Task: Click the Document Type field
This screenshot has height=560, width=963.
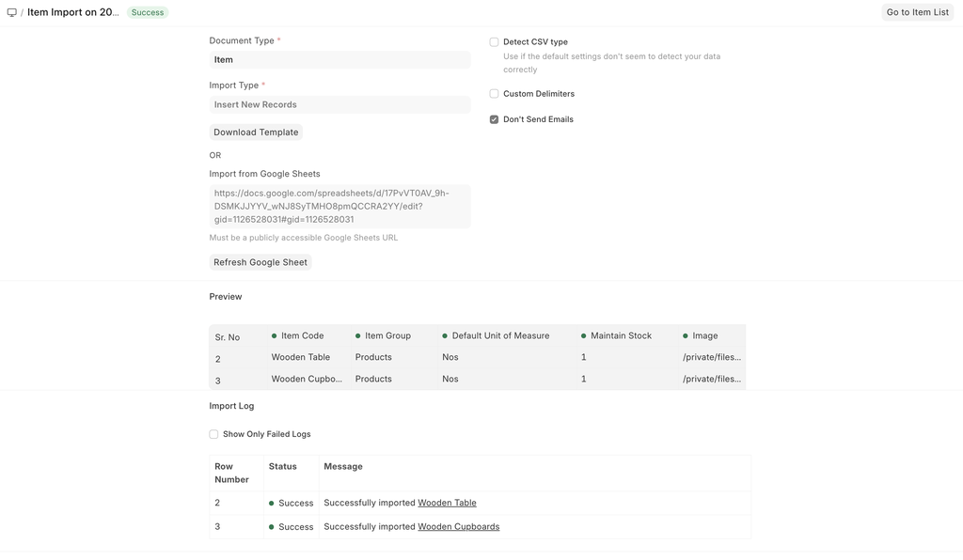Action: tap(339, 60)
